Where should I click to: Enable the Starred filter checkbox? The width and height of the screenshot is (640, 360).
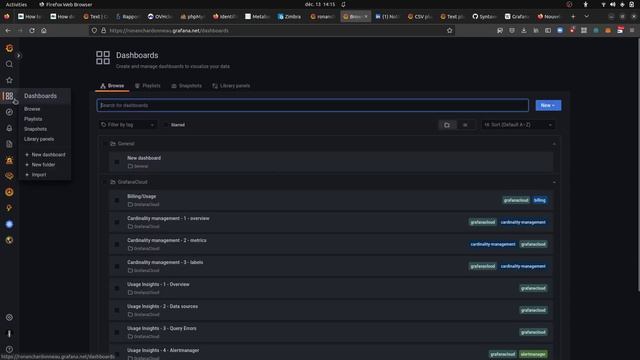pyautogui.click(x=166, y=125)
